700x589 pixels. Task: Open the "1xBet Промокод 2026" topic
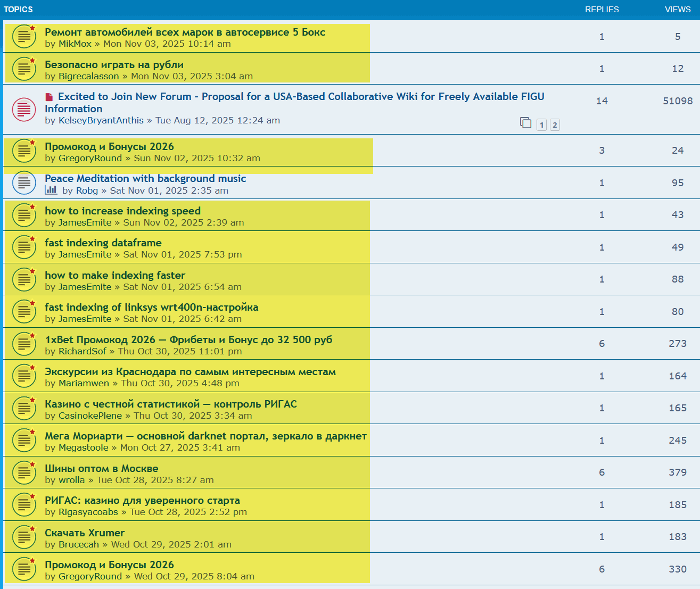pos(188,339)
